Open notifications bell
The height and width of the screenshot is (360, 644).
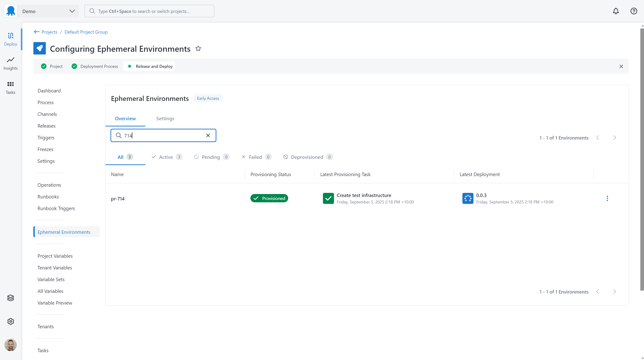pos(616,11)
